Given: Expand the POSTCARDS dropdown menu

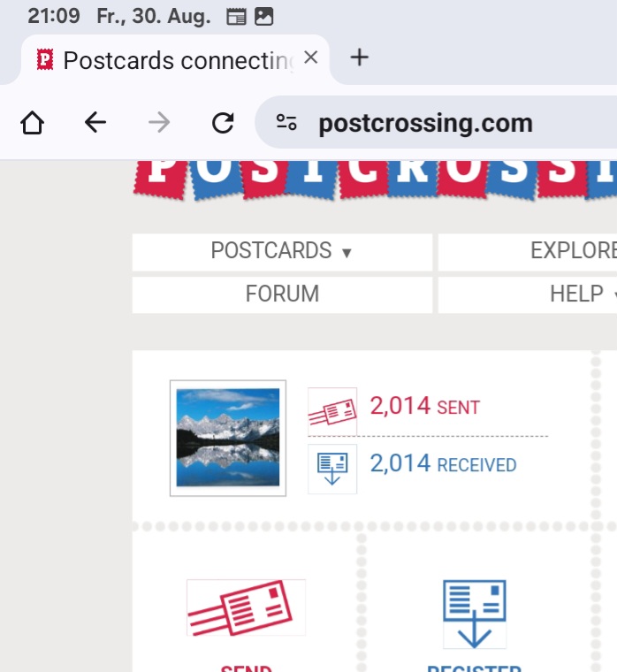Looking at the screenshot, I should click(282, 251).
